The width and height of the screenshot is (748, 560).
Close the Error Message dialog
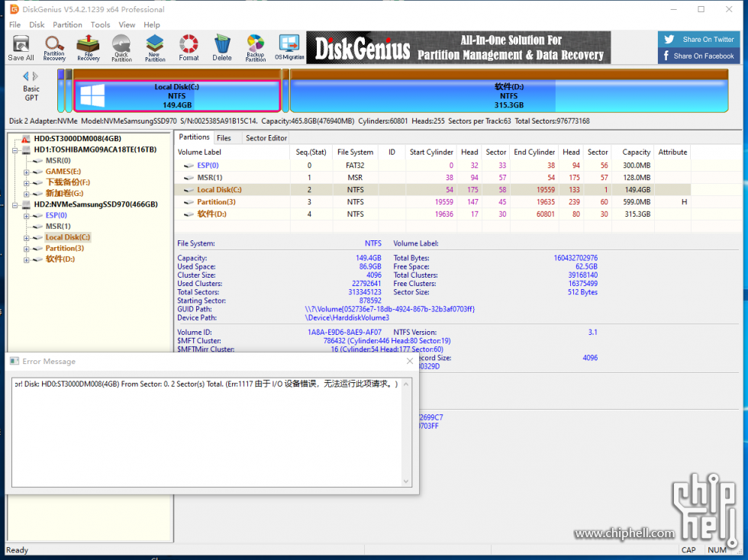(x=410, y=361)
